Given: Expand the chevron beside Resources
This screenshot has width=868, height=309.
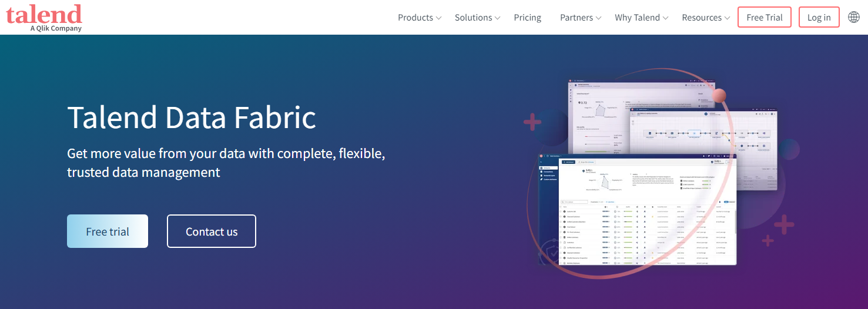Looking at the screenshot, I should pyautogui.click(x=727, y=18).
